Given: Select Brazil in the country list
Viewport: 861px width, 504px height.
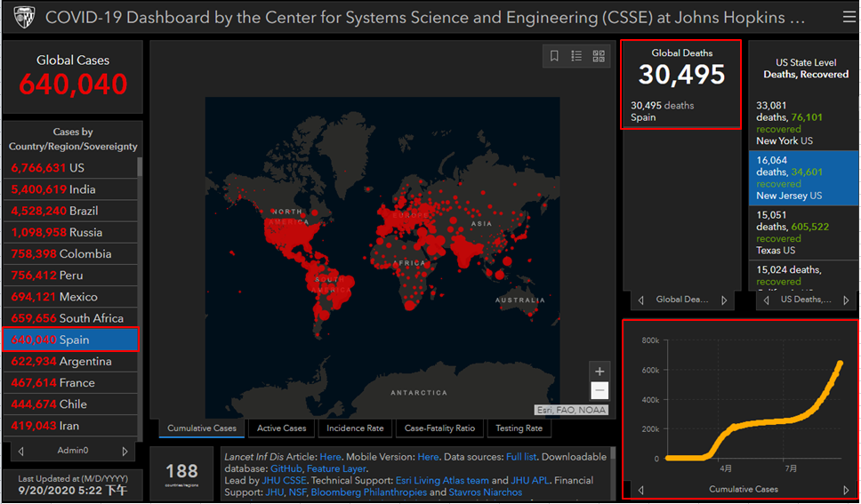Looking at the screenshot, I should [x=70, y=211].
